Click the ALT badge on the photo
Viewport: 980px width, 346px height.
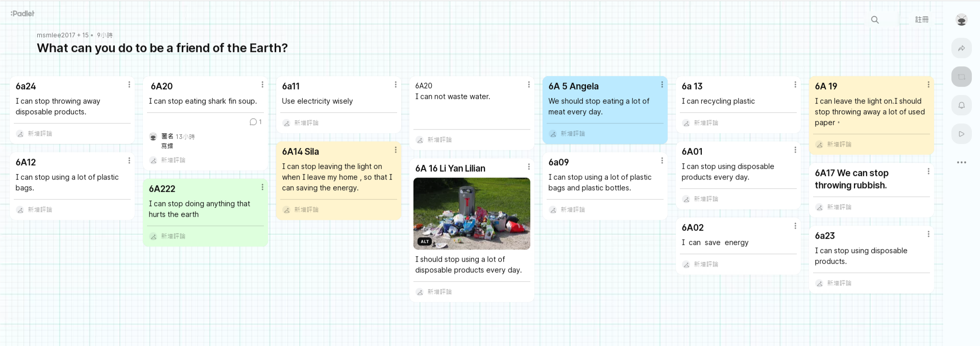point(425,241)
